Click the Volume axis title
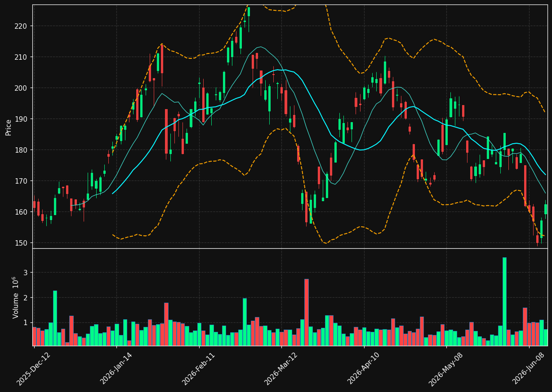 (16, 297)
